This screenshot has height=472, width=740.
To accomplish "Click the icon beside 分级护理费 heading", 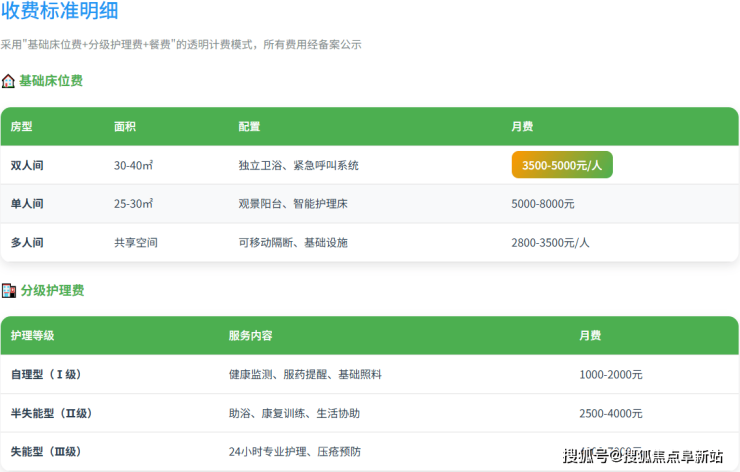I will [x=8, y=291].
